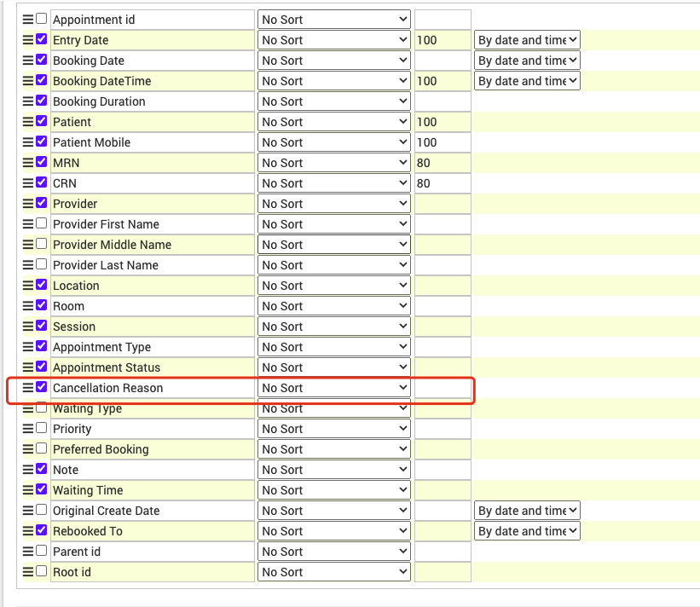Image resolution: width=700 pixels, height=607 pixels.
Task: Uncheck the Room checkbox
Action: [x=41, y=305]
